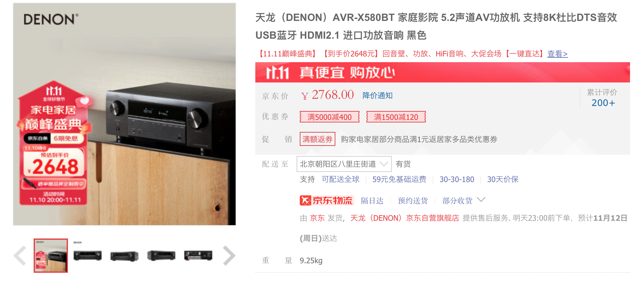Expand the 部分收货 services chevron
This screenshot has height=281, width=644.
pyautogui.click(x=481, y=200)
